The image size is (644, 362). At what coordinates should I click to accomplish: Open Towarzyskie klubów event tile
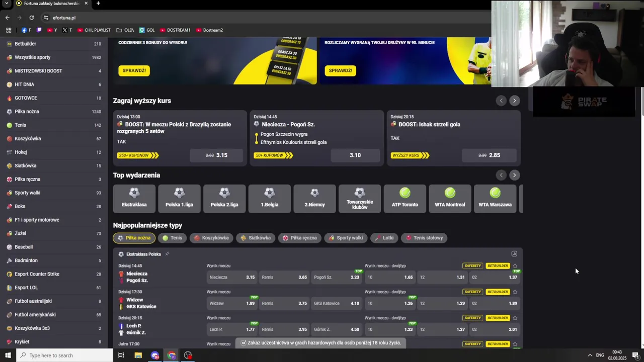[360, 199]
